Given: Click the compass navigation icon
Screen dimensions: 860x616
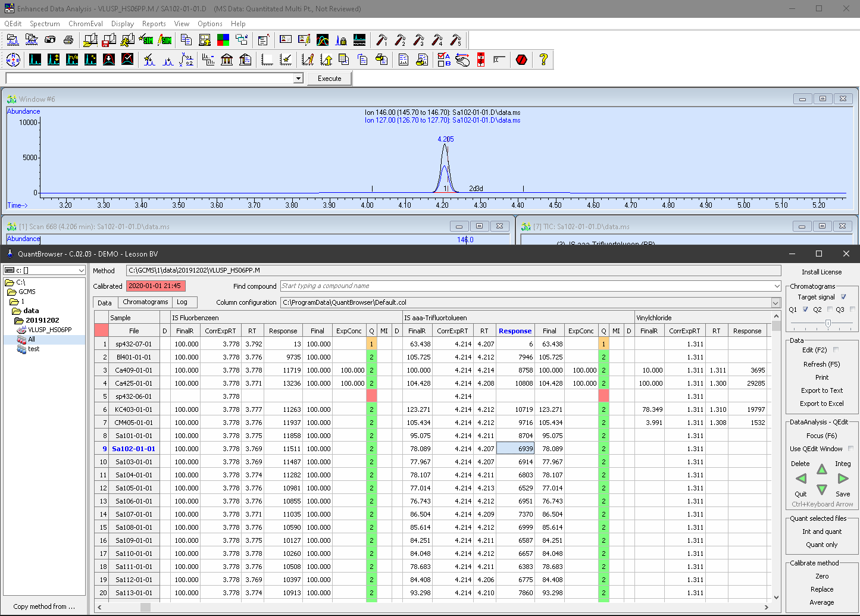Looking at the screenshot, I should coord(13,60).
